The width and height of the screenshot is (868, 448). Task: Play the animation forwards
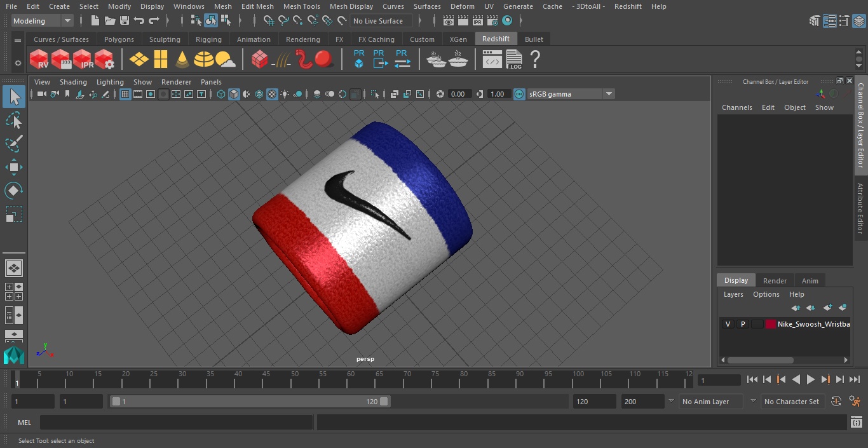coord(810,379)
